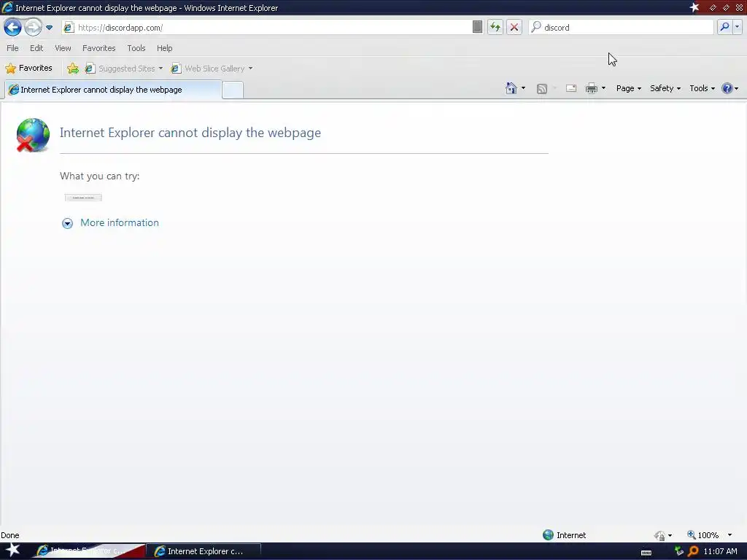This screenshot has width=747, height=560.
Task: Open the Tools dropdown in command bar
Action: [x=702, y=88]
